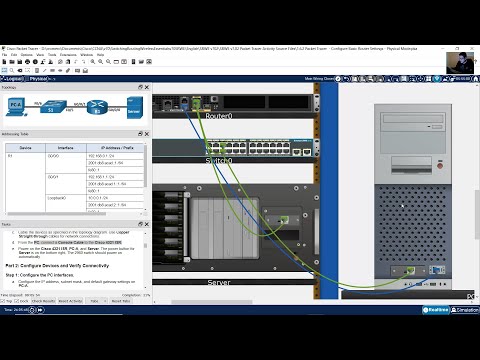The height and width of the screenshot is (360, 480).
Task: Click the Tasks panel vertical scrollbar
Action: click(x=145, y=246)
